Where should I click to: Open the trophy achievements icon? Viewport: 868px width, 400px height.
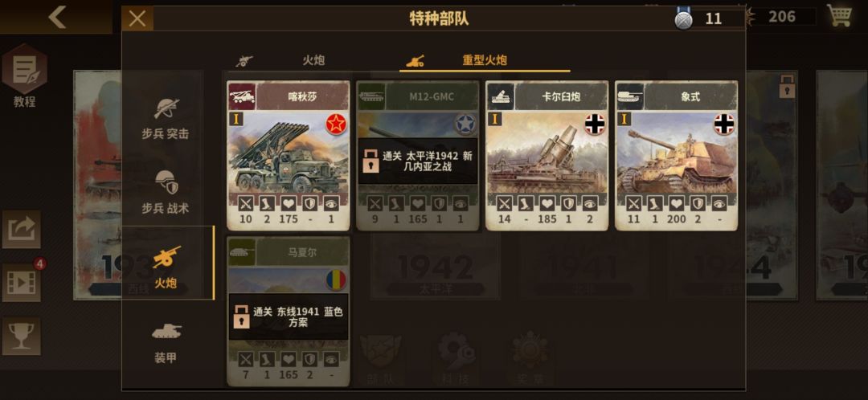22,336
